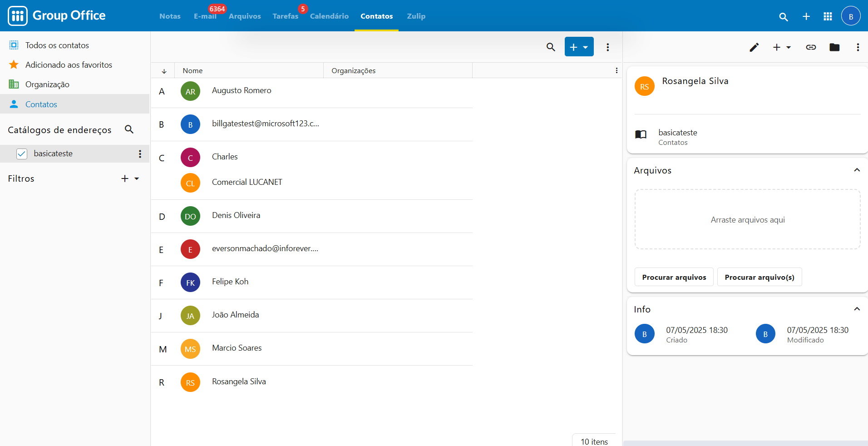Click the Group Office logo

57,15
